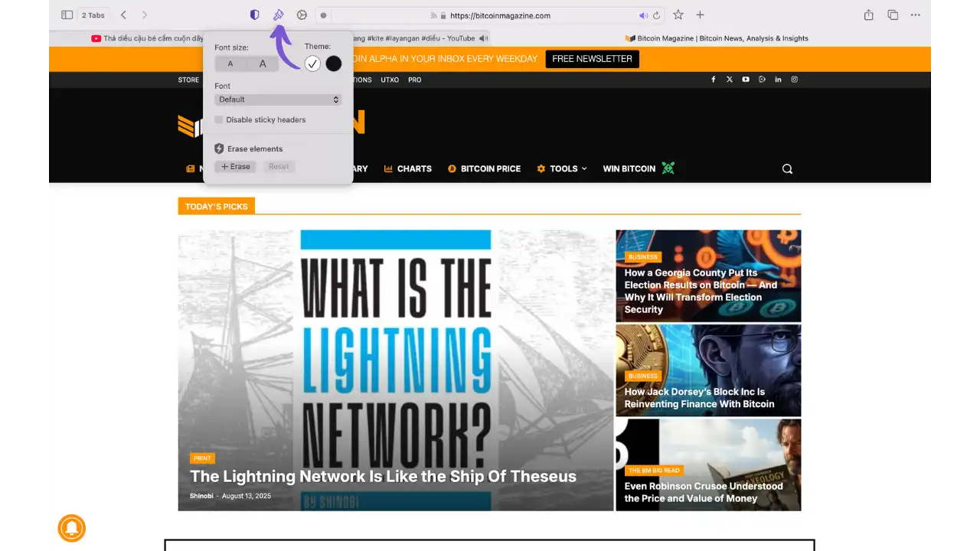Open the 2 Tabs group dropdown
This screenshot has width=980, height=551.
click(x=94, y=15)
